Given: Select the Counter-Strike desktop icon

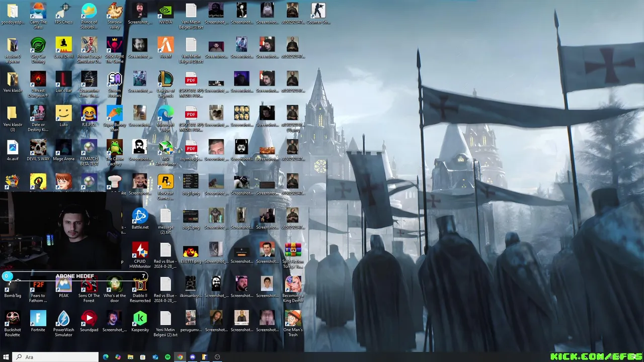Looking at the screenshot, I should click(x=318, y=14).
